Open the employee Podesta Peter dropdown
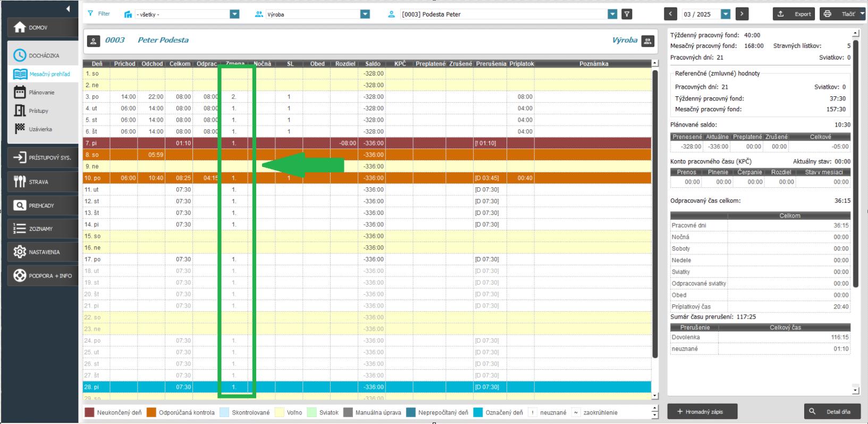 pyautogui.click(x=612, y=14)
